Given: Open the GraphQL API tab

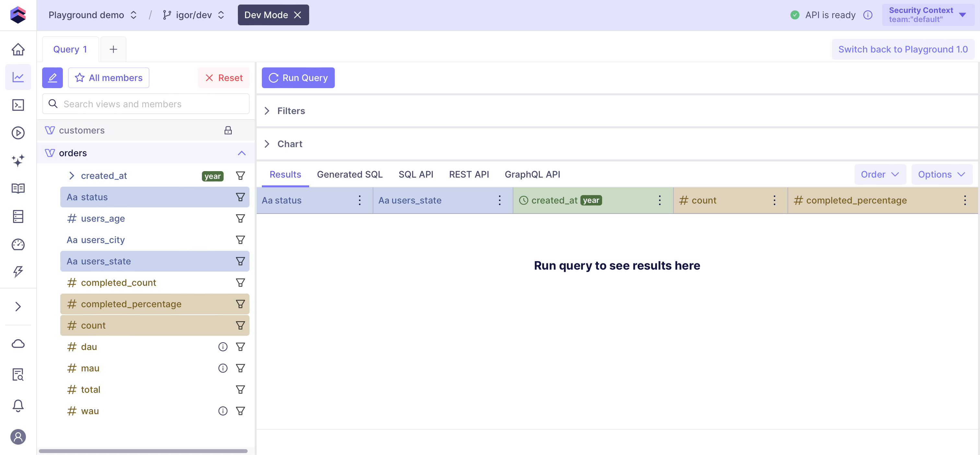Looking at the screenshot, I should (532, 174).
